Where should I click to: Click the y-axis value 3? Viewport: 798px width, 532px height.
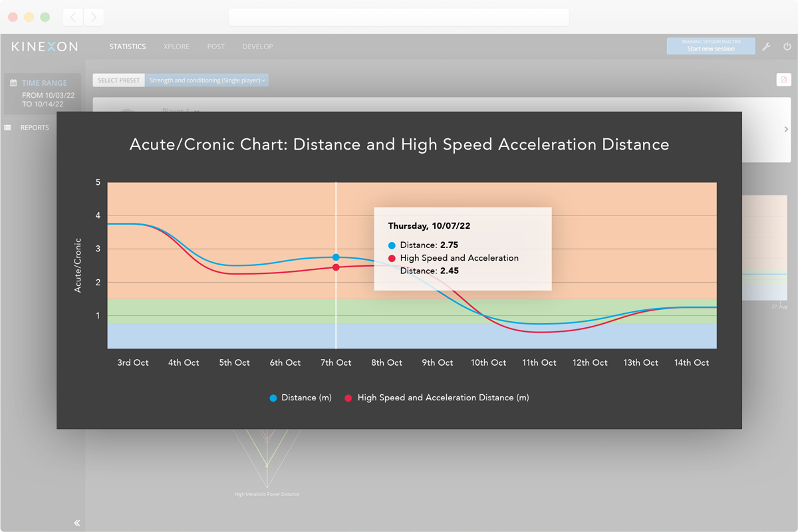[x=98, y=249]
